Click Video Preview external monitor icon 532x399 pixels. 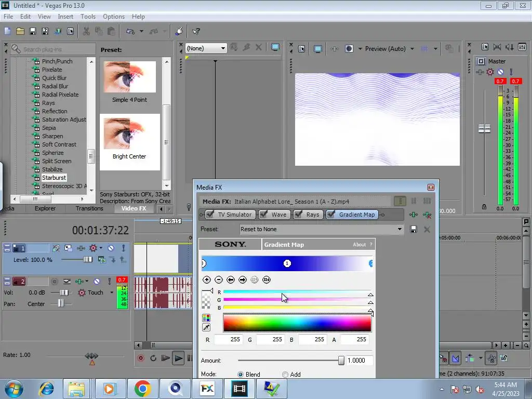point(318,49)
